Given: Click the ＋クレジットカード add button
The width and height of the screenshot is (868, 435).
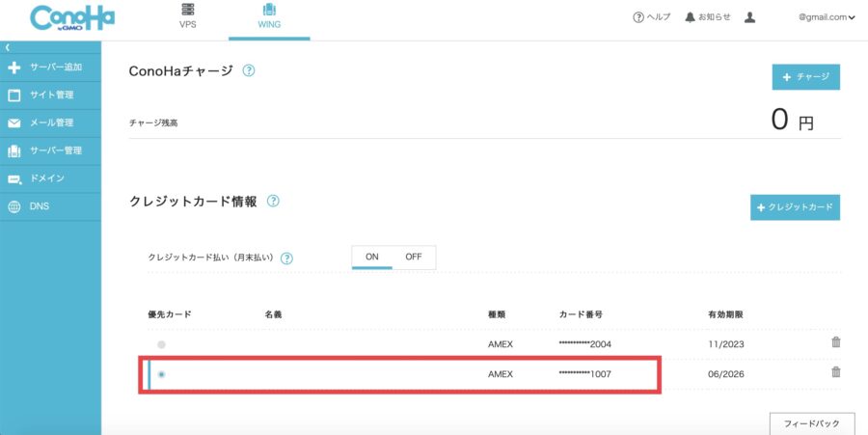Looking at the screenshot, I should [795, 207].
